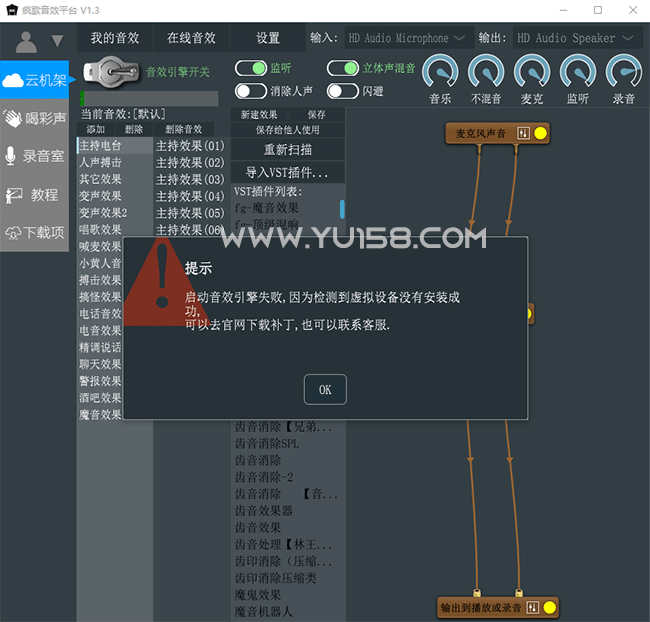Select the 其它效果 category
Image resolution: width=650 pixels, height=622 pixels.
(115, 179)
